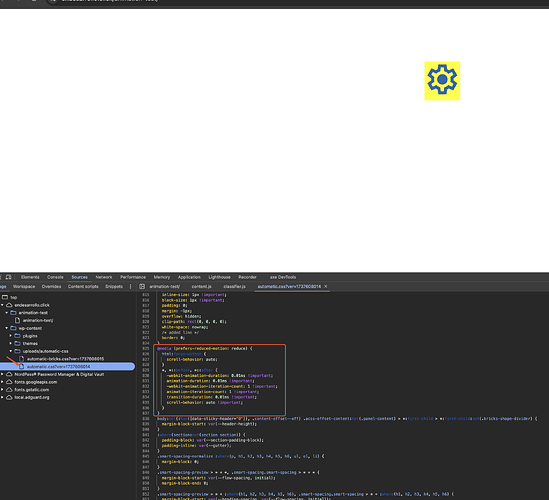Screen dimensions: 549x500
Task: Expand the themes folder
Action: [x=11, y=343]
